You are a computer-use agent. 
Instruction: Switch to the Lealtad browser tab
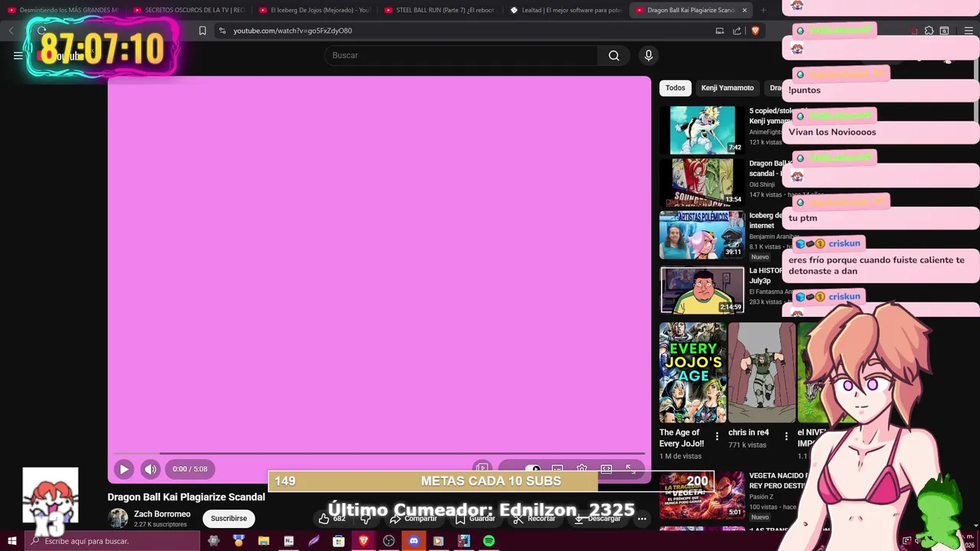[x=565, y=10]
